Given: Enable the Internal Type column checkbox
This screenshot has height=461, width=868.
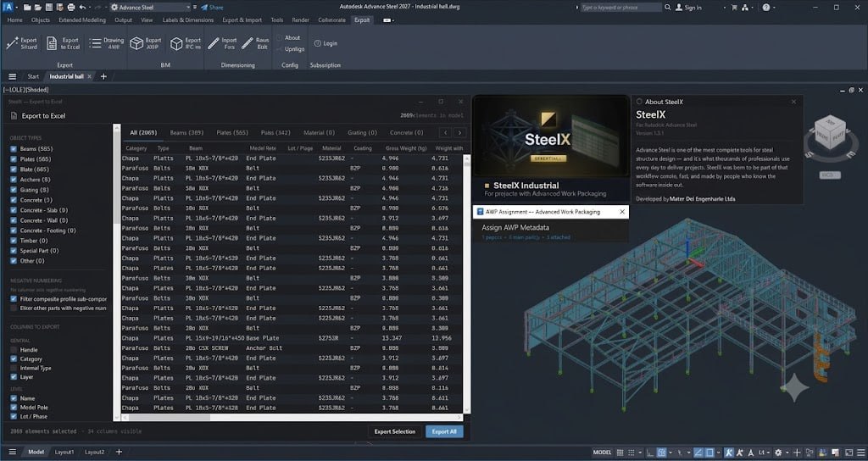Looking at the screenshot, I should tap(14, 368).
